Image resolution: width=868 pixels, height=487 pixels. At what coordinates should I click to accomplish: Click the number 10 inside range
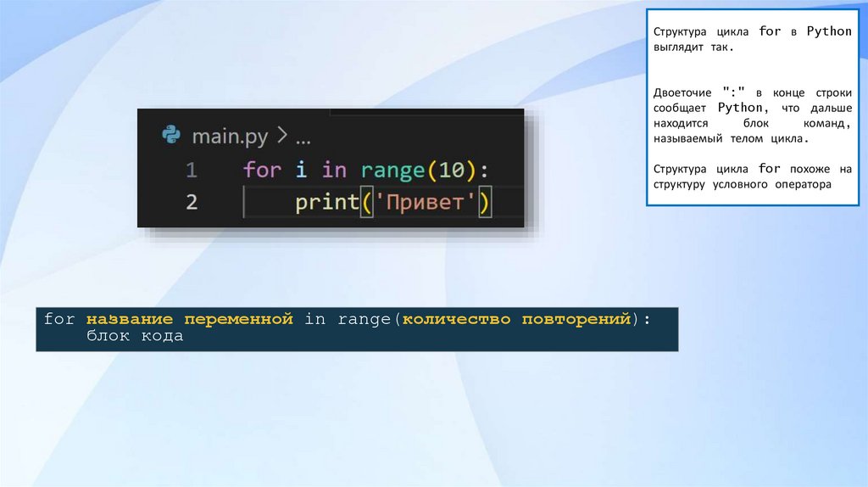coord(452,170)
